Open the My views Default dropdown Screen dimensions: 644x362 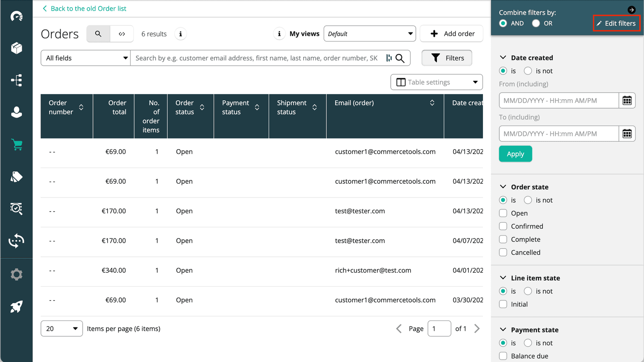click(x=369, y=33)
